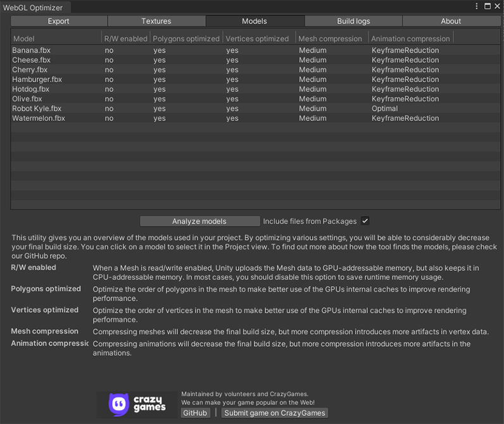Switch to the Textures tab

pyautogui.click(x=156, y=22)
